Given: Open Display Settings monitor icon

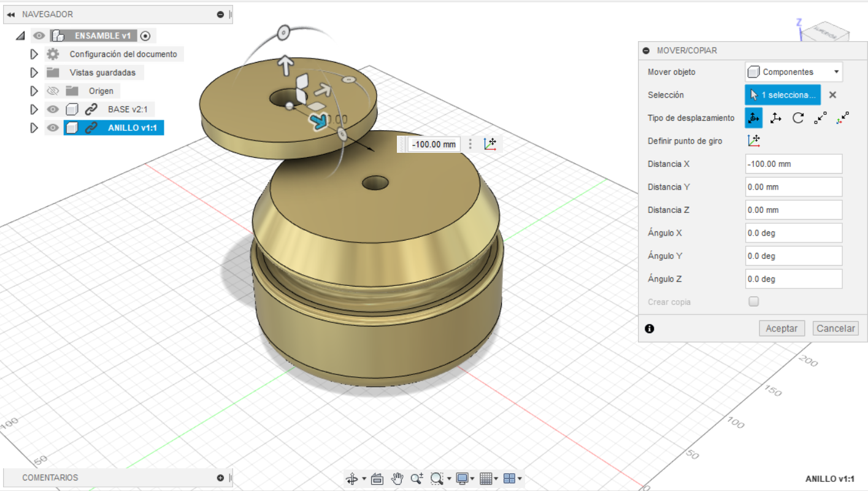Looking at the screenshot, I should pos(463,479).
